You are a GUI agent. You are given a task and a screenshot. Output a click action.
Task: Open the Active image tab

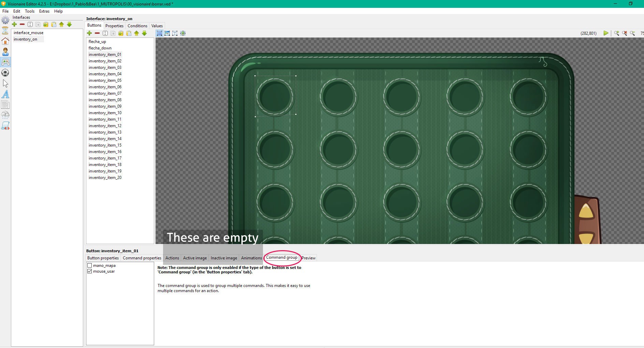(x=195, y=258)
